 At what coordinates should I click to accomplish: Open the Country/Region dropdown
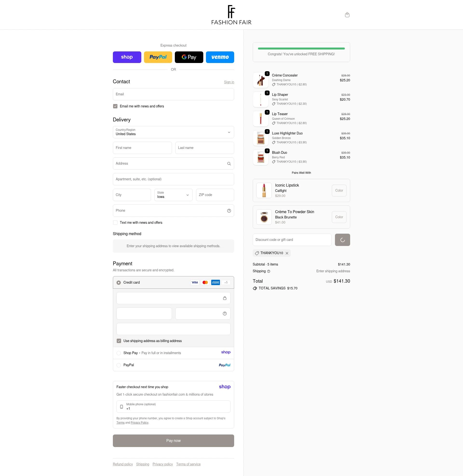tap(173, 132)
